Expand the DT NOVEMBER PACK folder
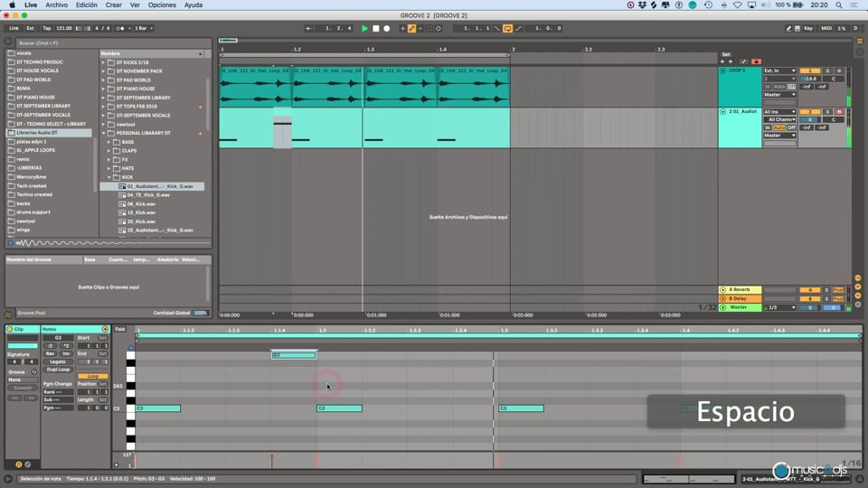 point(103,71)
